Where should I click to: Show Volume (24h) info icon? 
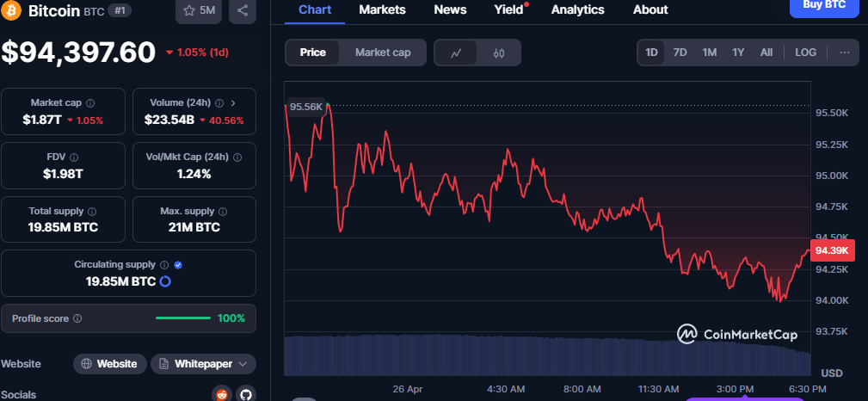(219, 103)
